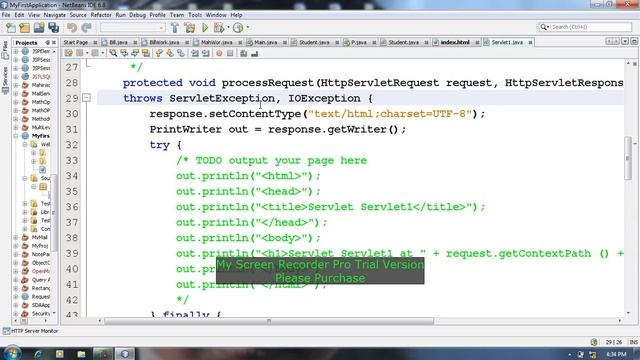
Task: Click Find Previous Occurrence editor icon
Action: coord(124,53)
